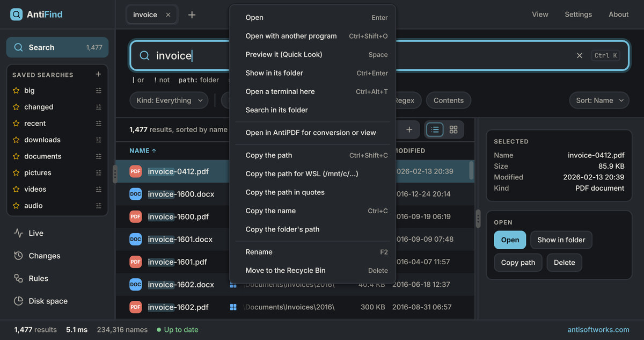Screen dimensions: 644x340
Task: Sort by the NAME column header
Action: click(143, 151)
